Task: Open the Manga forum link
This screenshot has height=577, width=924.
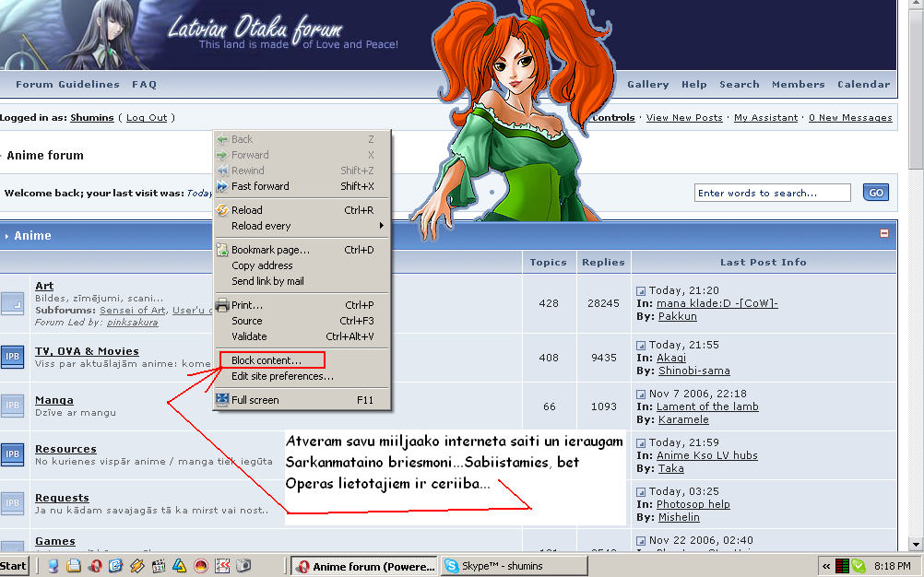Action: (54, 400)
